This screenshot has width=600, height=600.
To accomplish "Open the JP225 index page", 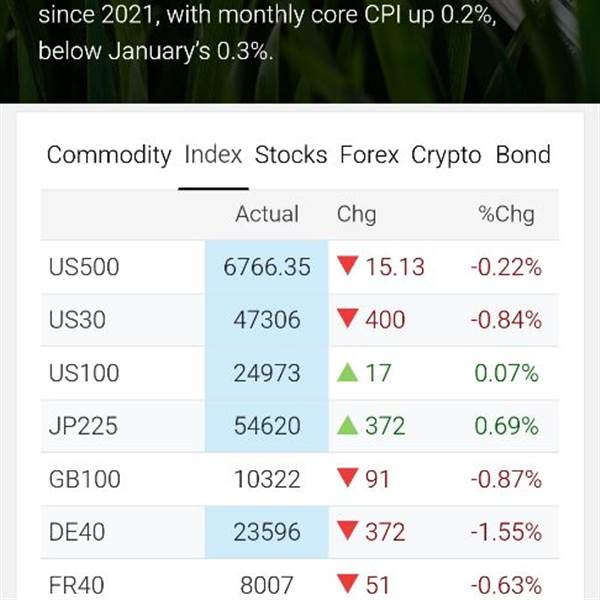I will pyautogui.click(x=83, y=426).
